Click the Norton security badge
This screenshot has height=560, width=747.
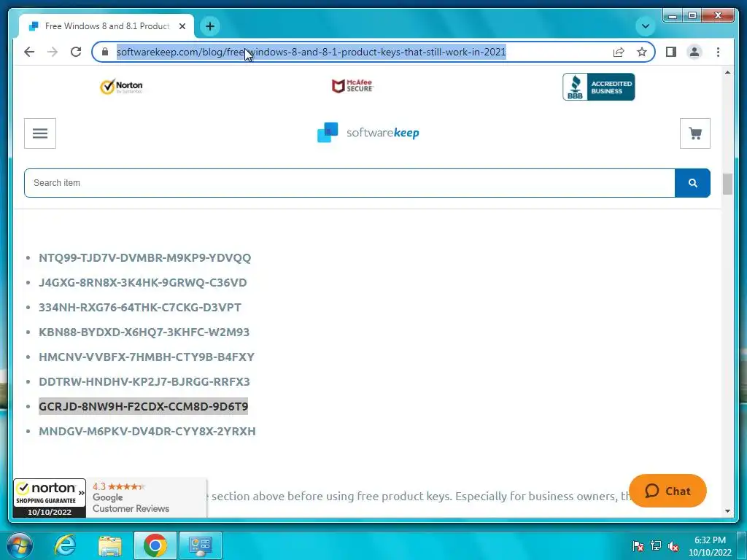click(121, 87)
